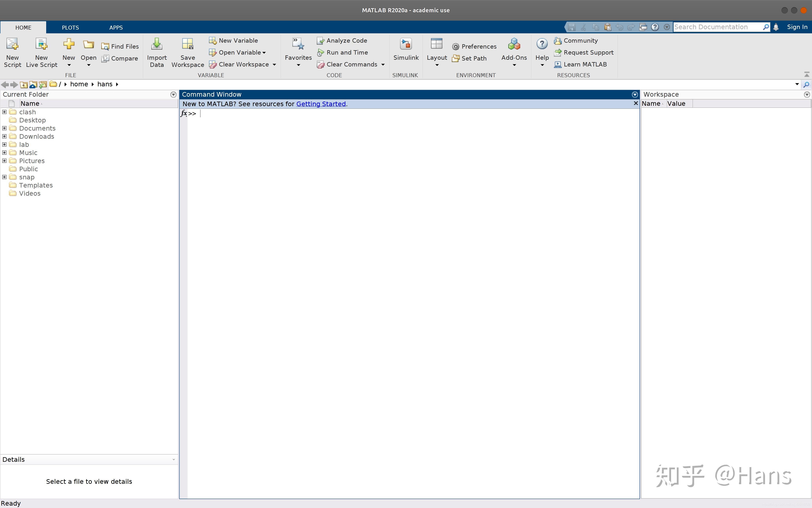Click the notifications bell icon
Viewport: 812px width, 508px height.
pos(776,27)
